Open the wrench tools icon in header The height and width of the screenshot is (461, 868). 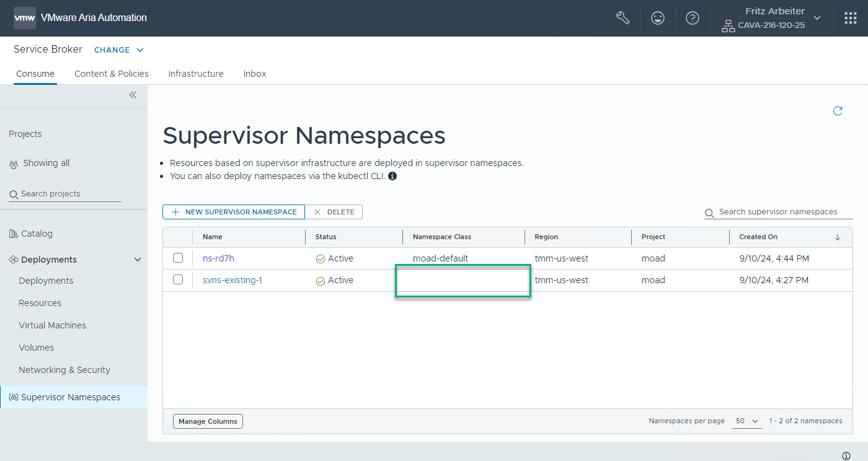[x=623, y=18]
